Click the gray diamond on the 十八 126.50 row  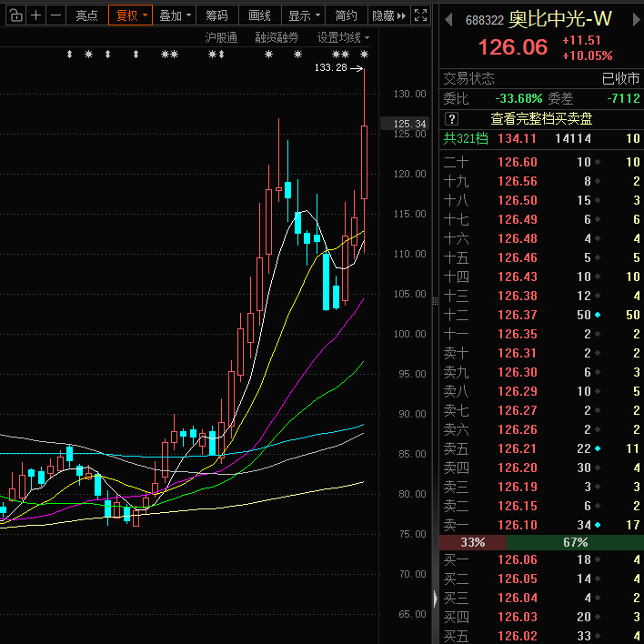coord(598,200)
